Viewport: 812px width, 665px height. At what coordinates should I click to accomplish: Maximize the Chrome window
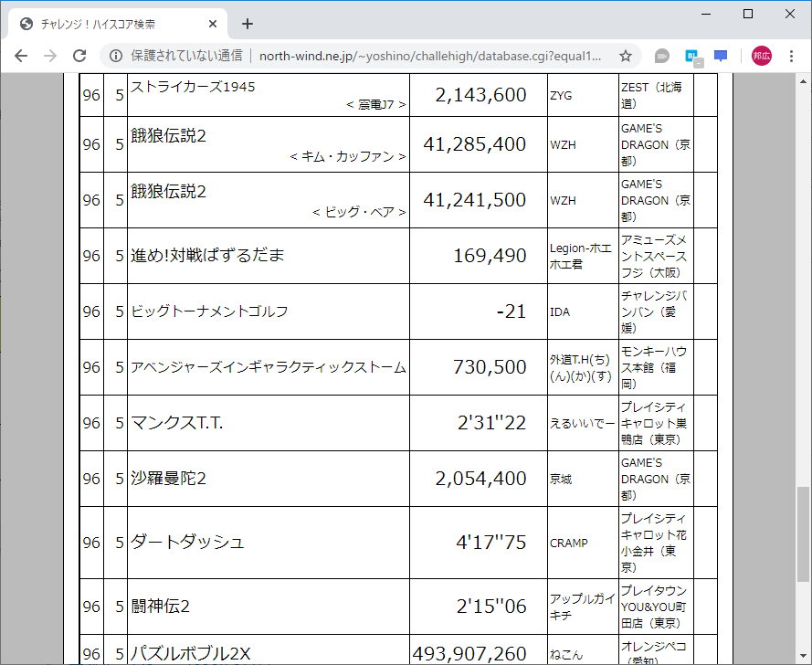pyautogui.click(x=748, y=14)
